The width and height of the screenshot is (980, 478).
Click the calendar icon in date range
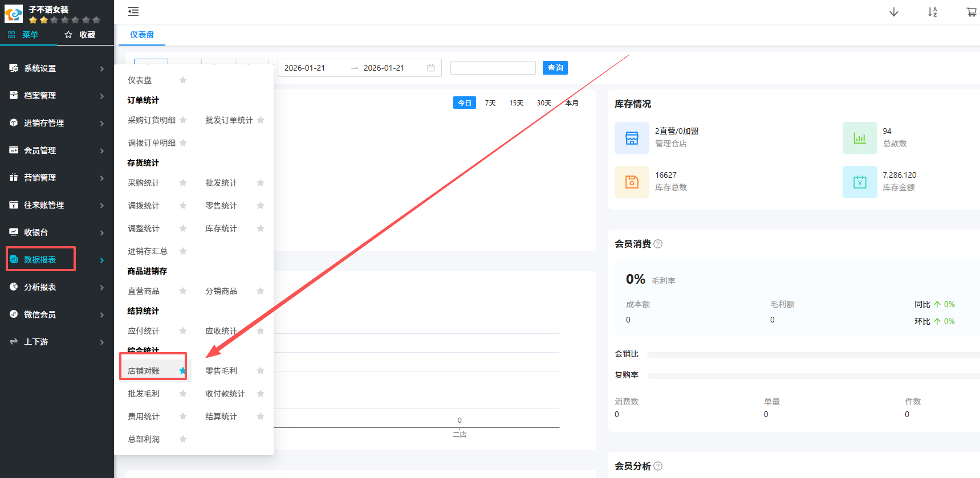[431, 68]
